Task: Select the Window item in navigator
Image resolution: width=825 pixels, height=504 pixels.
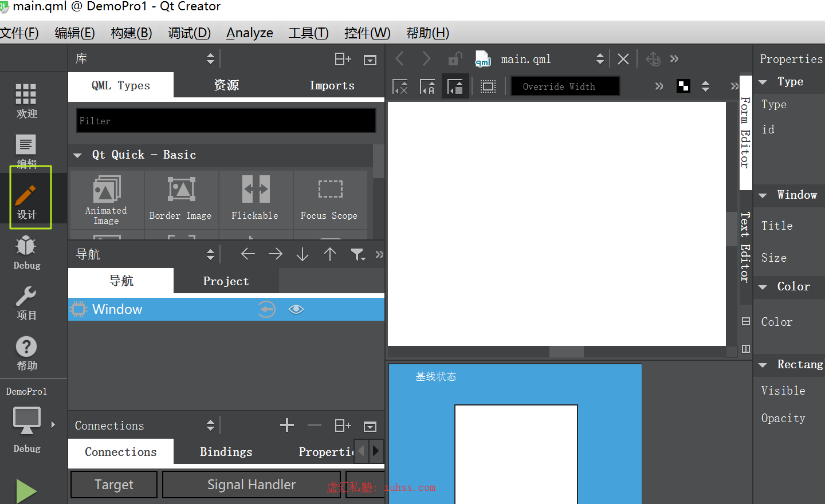Action: (x=226, y=309)
